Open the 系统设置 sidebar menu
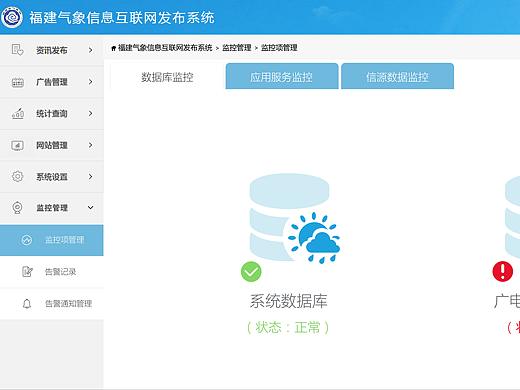The height and width of the screenshot is (390, 520). point(52,177)
